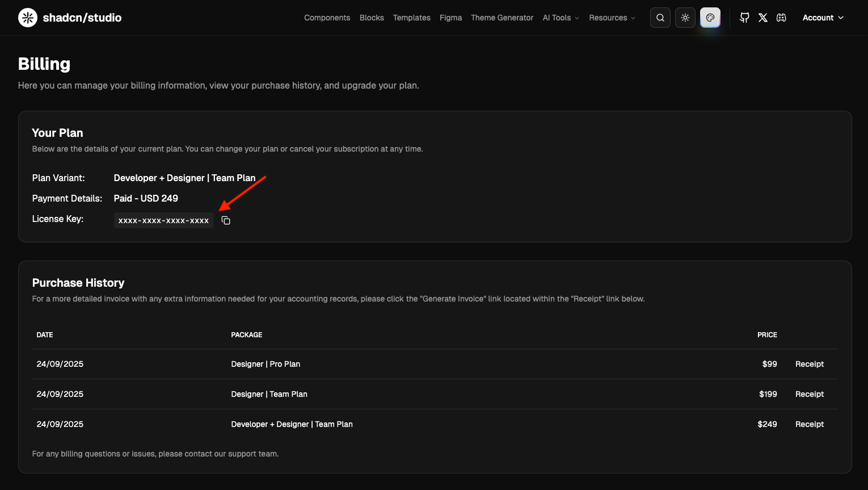View Receipt for Designer Pro Plan
This screenshot has height=490, width=868.
pos(809,364)
